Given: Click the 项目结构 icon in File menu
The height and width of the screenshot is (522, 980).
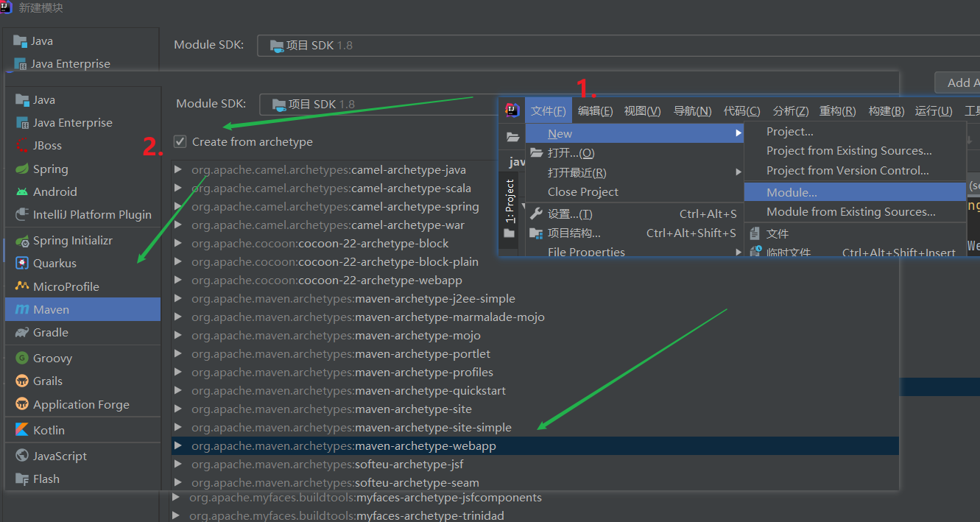Looking at the screenshot, I should click(x=536, y=233).
